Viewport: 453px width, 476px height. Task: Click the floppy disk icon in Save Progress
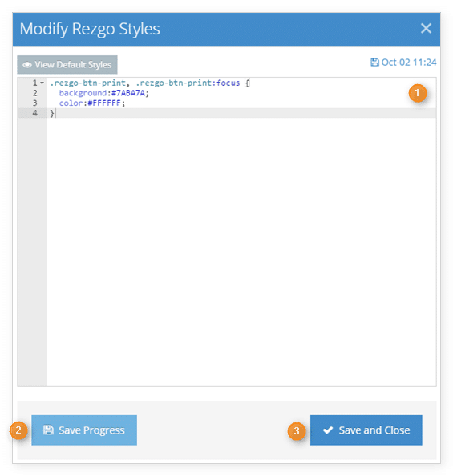click(x=48, y=430)
